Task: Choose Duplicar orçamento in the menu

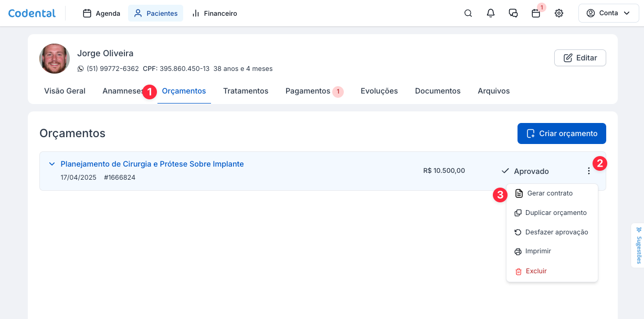Action: tap(555, 213)
